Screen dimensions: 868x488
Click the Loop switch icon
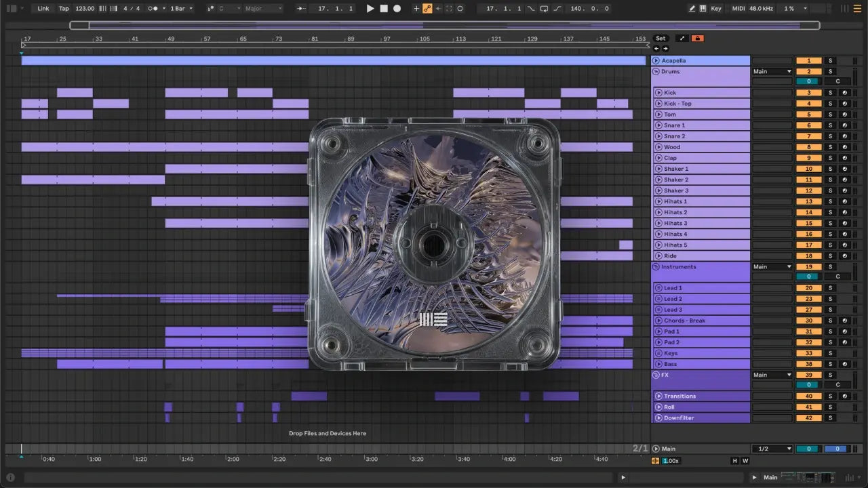(x=544, y=9)
